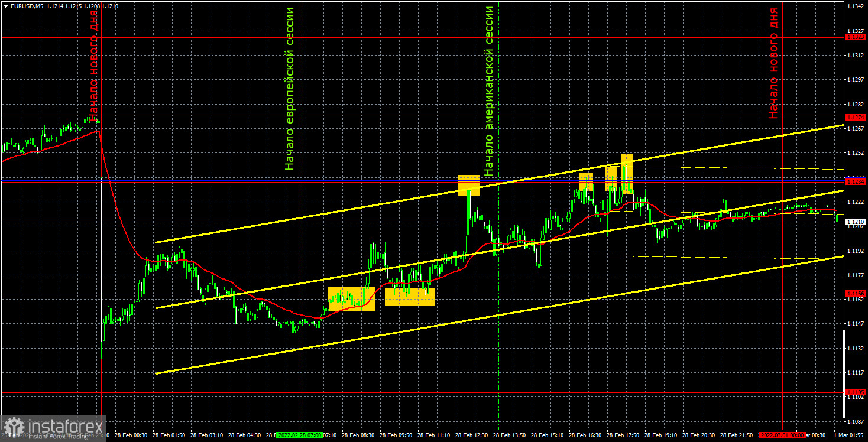
Task: Click the 1.1192 price axis value
Action: tap(856, 251)
